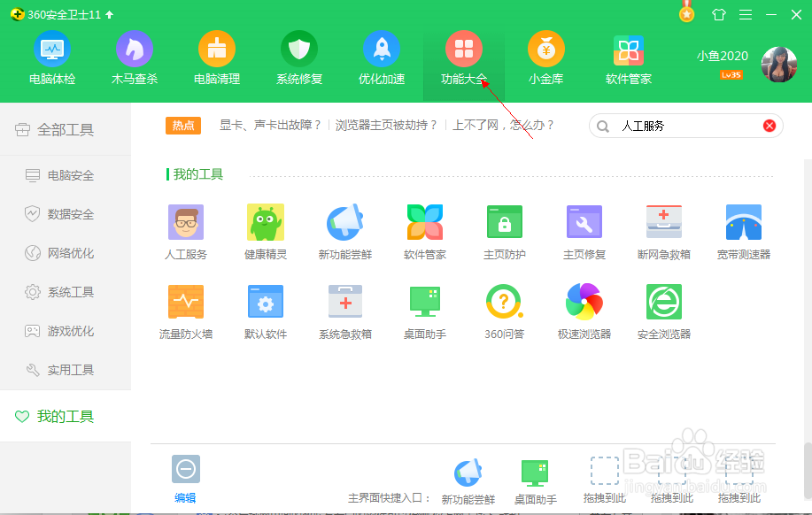Open 系统修复 system repair

(299, 58)
